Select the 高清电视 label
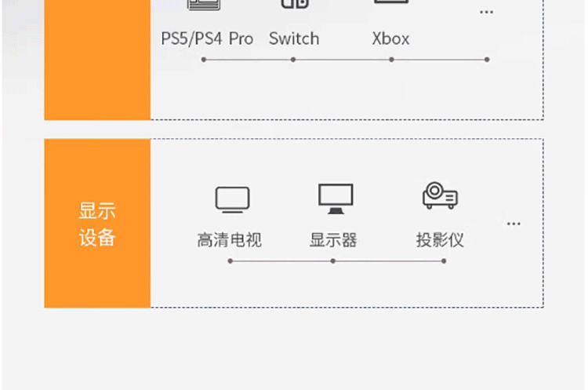This screenshot has width=588, height=390. 230,240
